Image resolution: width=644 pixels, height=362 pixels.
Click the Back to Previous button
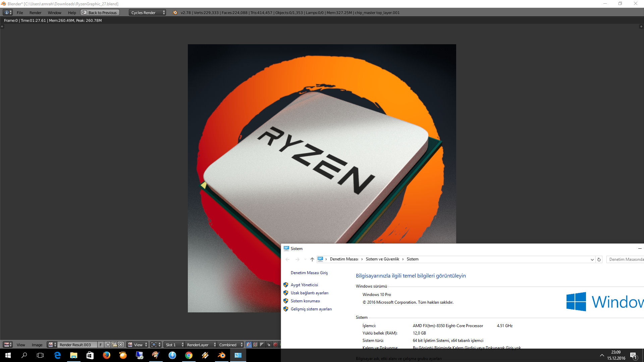tap(100, 12)
